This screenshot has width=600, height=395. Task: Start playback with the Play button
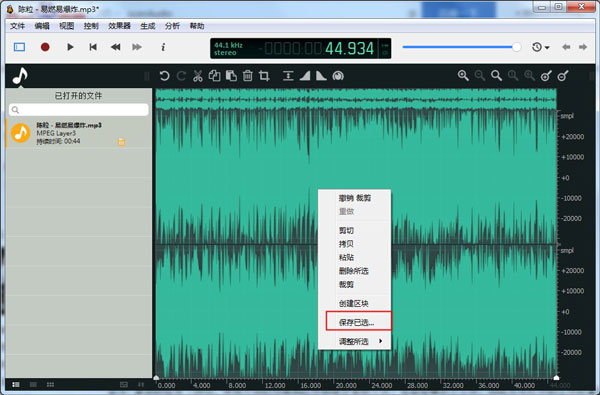point(70,47)
